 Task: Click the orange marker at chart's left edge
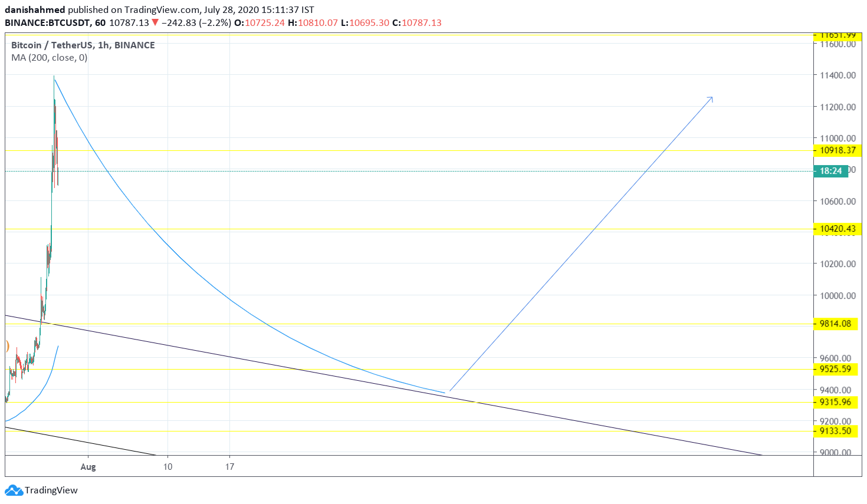(7, 347)
